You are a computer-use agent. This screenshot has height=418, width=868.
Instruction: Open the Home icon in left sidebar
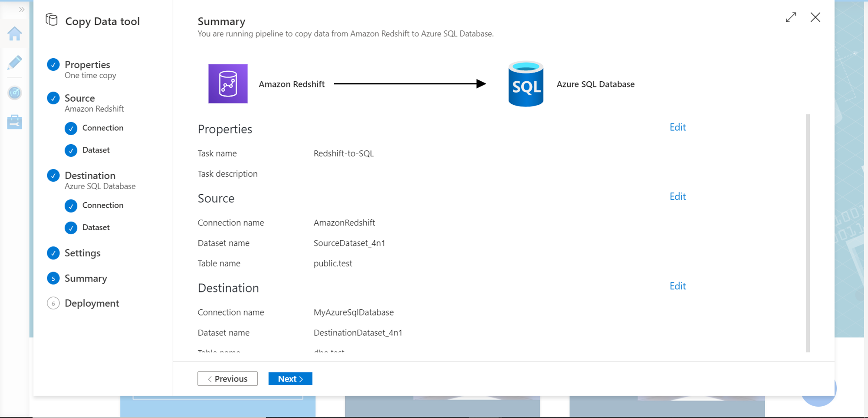(15, 33)
